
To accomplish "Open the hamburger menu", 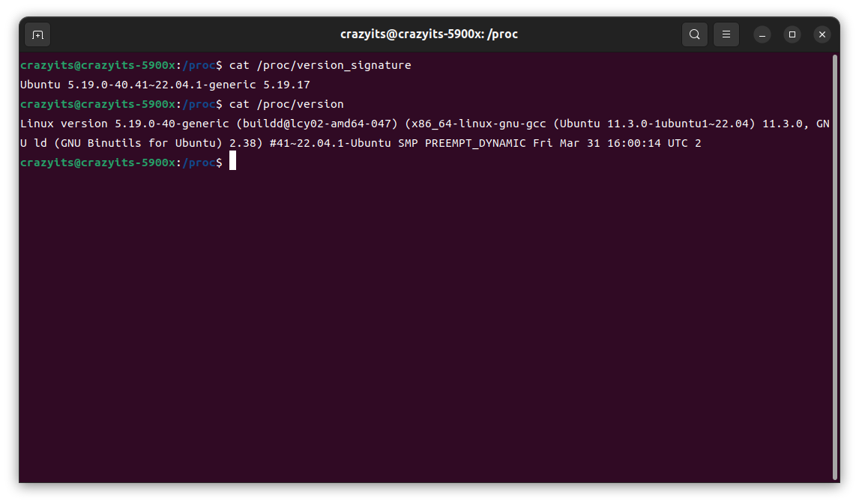I will (726, 34).
